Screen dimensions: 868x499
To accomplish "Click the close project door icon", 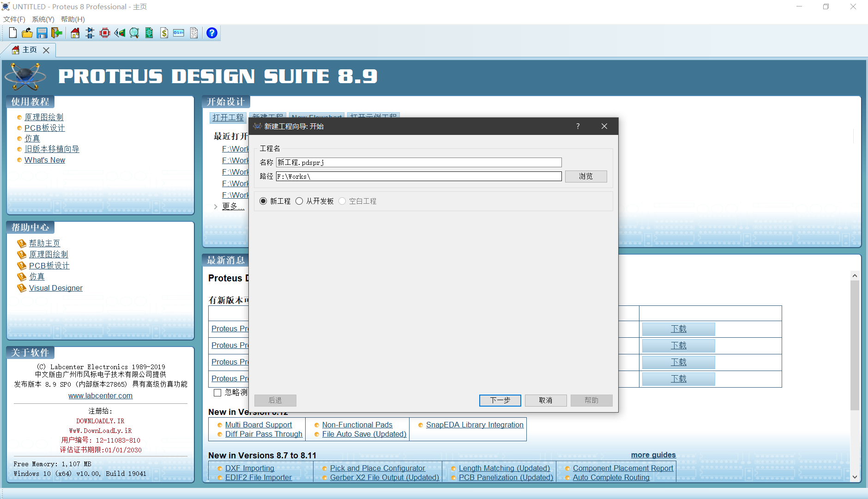I will coord(56,33).
